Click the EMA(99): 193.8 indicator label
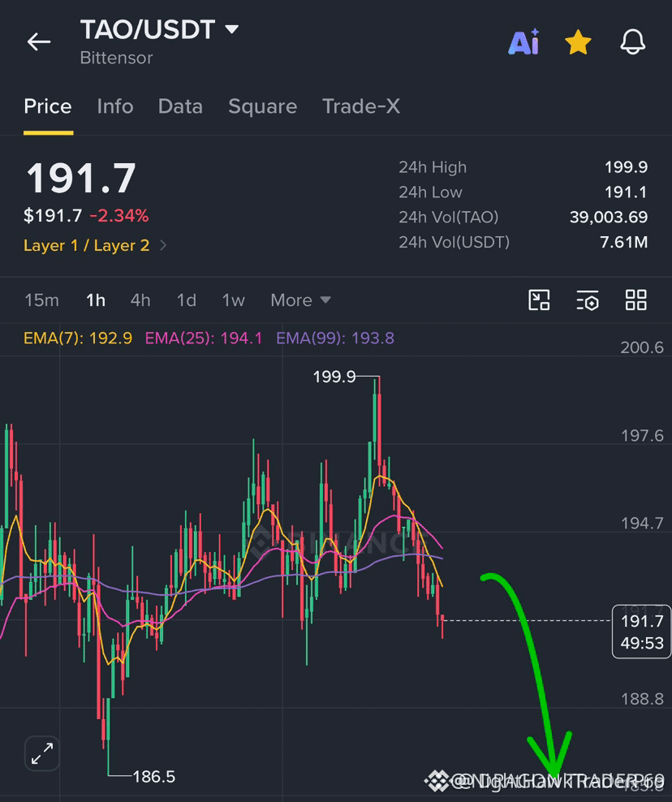The image size is (672, 802). click(x=335, y=338)
